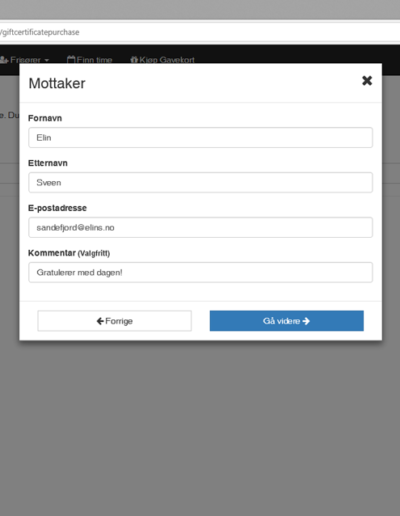Click the browser address bar URL
The width and height of the screenshot is (400, 516).
pyautogui.click(x=40, y=32)
